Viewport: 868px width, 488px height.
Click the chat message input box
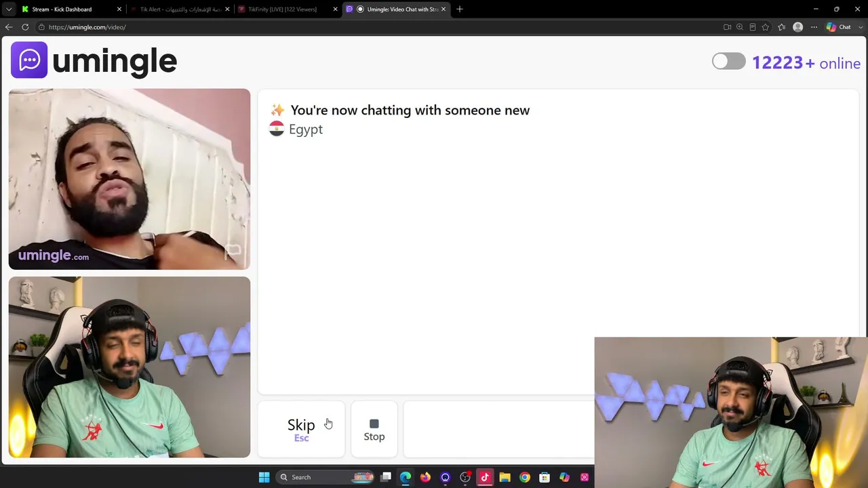[x=498, y=429]
